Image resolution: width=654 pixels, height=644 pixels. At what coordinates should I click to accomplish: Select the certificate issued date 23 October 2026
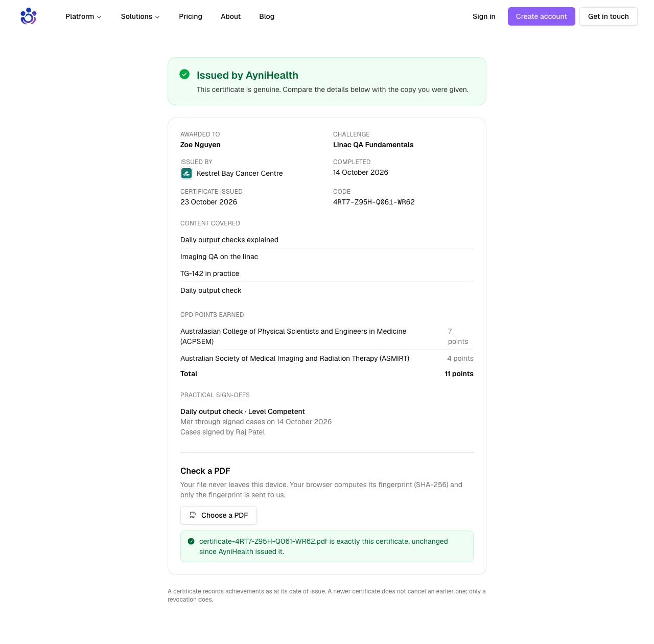pos(208,202)
